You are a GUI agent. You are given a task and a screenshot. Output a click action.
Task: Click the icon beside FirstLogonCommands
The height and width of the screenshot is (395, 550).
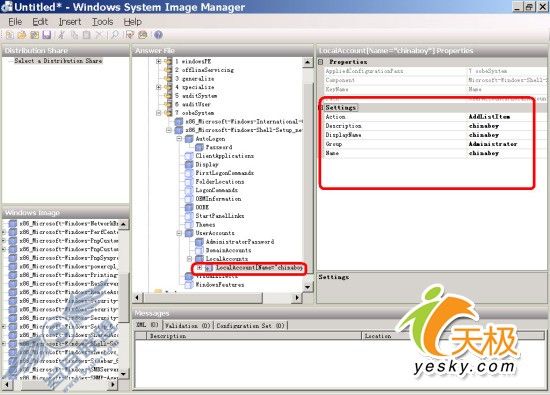(189, 173)
